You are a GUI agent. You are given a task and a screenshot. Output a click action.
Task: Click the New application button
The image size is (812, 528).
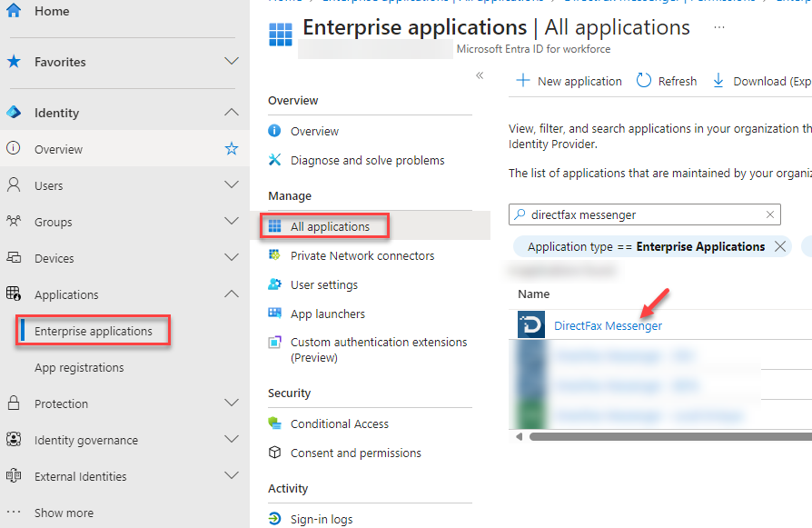coord(569,81)
